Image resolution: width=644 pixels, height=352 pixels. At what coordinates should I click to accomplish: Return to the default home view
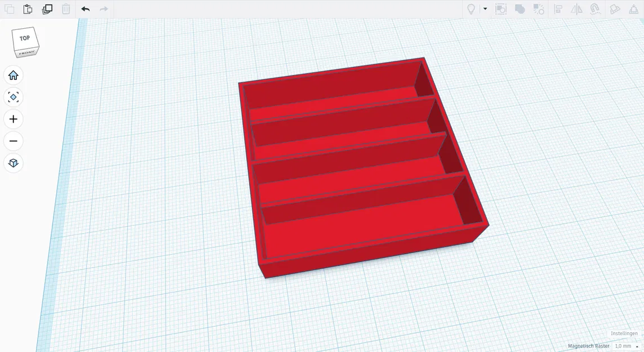click(13, 75)
